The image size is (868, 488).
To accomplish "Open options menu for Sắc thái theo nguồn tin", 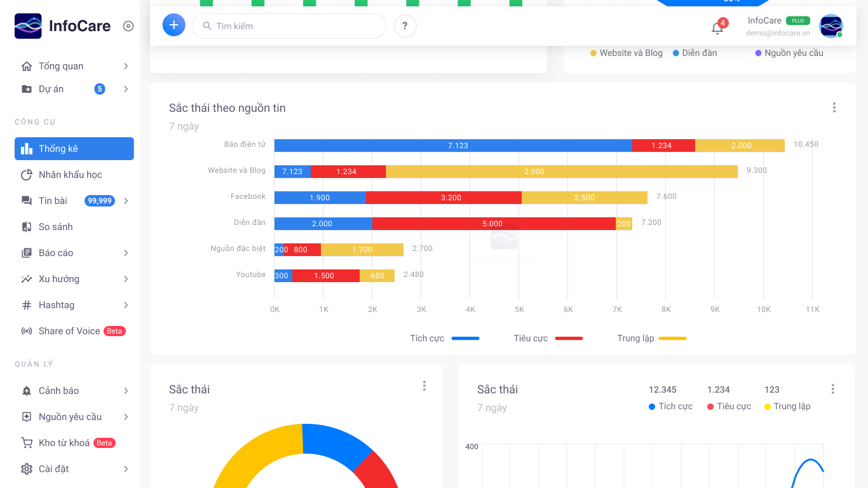I will 834,108.
